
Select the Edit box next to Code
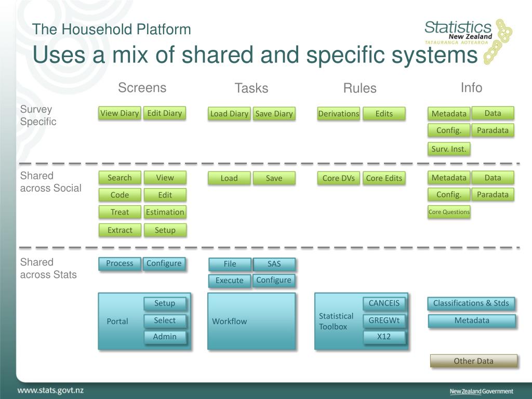165,195
